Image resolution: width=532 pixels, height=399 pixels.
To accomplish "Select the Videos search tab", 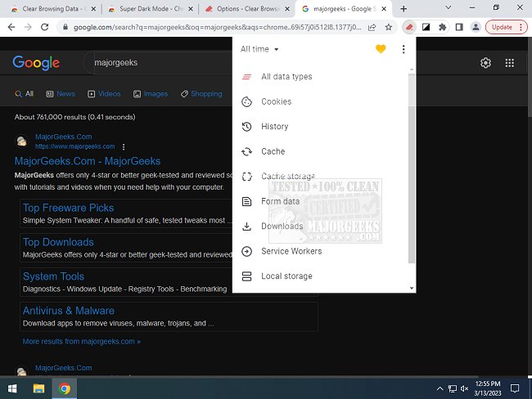I will 104,94.
